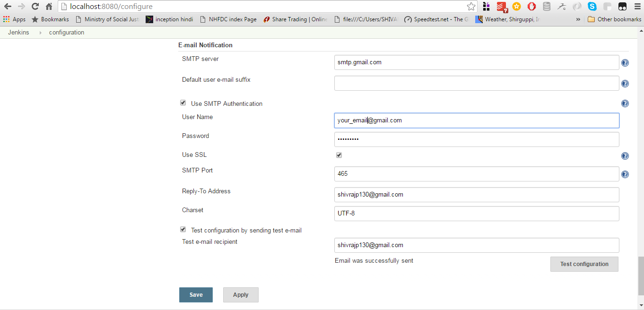Click the help icon next to Use SMTP Authentication
Image resolution: width=644 pixels, height=310 pixels.
tap(625, 103)
